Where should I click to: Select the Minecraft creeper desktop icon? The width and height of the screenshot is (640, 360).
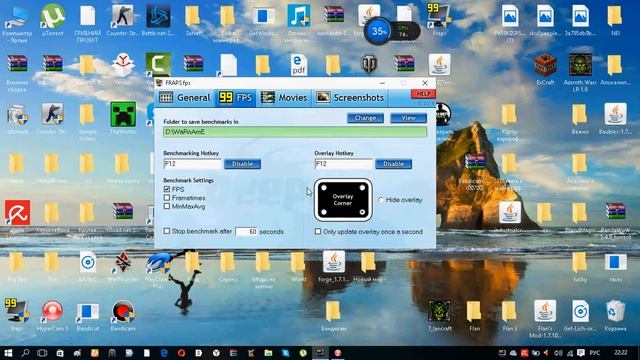[123, 118]
